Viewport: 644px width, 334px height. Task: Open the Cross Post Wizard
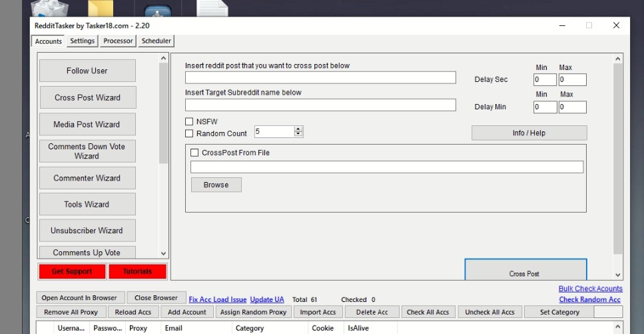coord(87,97)
